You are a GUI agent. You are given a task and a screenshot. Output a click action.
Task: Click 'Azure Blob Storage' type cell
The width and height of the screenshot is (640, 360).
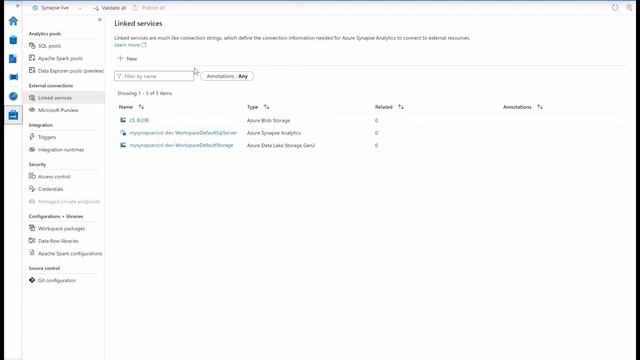point(268,121)
